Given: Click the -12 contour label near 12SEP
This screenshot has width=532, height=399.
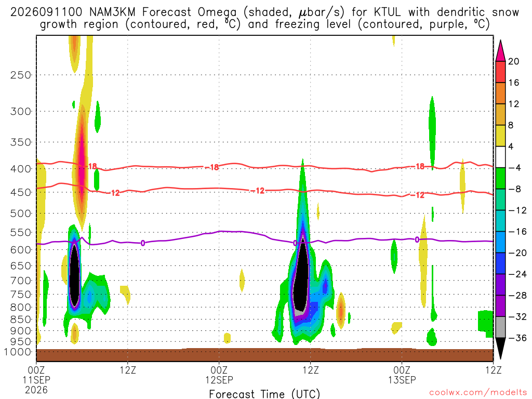Looking at the screenshot, I should (x=260, y=191).
